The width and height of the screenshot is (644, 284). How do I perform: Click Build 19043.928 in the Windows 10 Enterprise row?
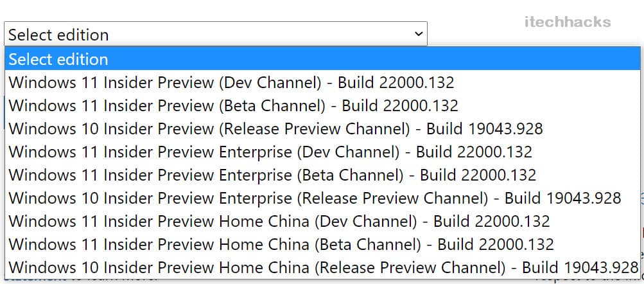[562, 198]
